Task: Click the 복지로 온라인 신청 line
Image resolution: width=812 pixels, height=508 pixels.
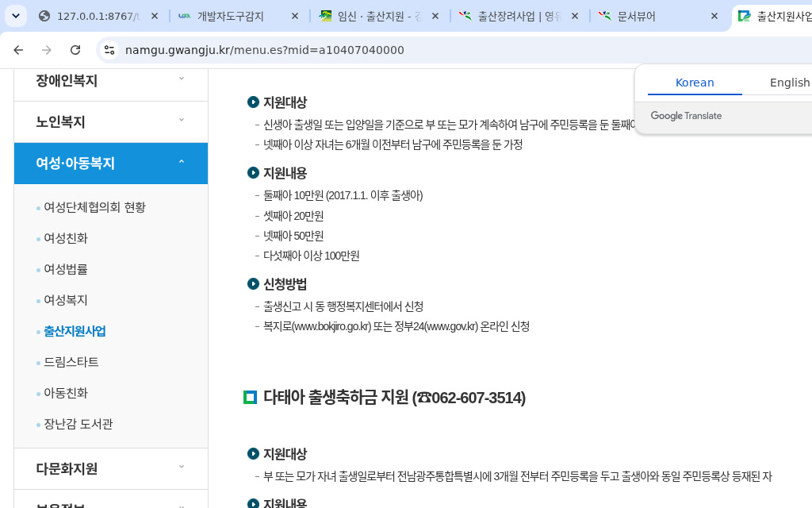Action: pos(396,326)
